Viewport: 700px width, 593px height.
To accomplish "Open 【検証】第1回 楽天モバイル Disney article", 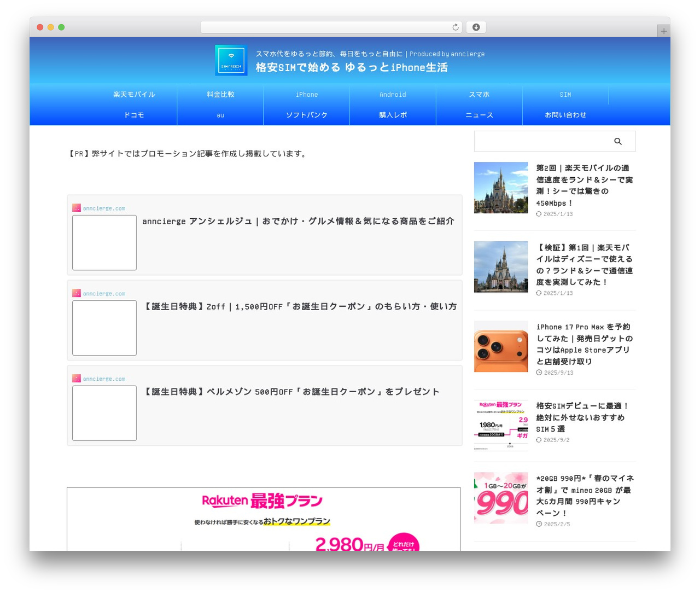I will [585, 265].
